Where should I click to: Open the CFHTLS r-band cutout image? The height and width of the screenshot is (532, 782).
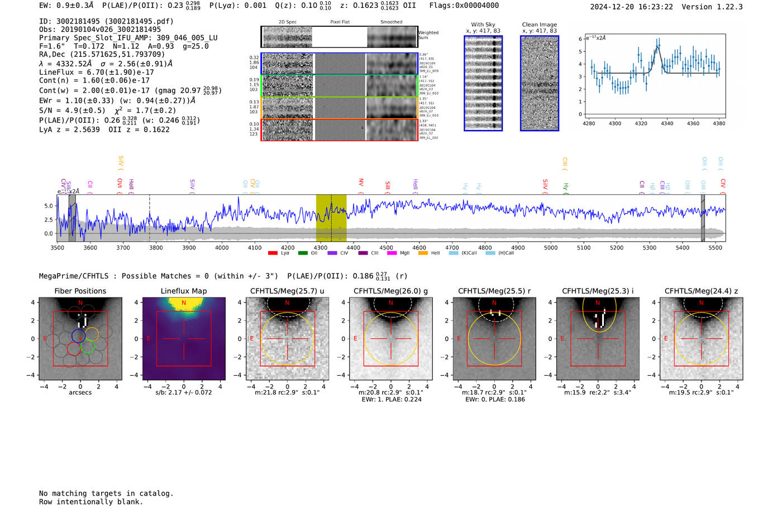point(494,338)
